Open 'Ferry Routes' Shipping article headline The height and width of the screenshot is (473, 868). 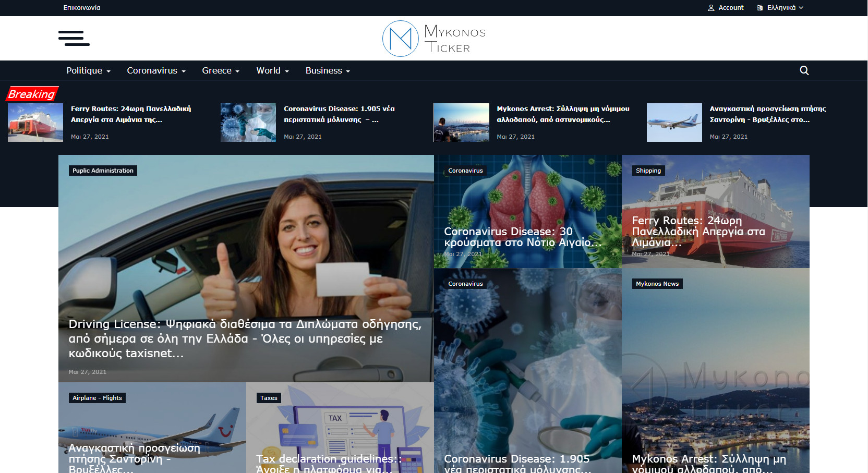click(x=698, y=232)
